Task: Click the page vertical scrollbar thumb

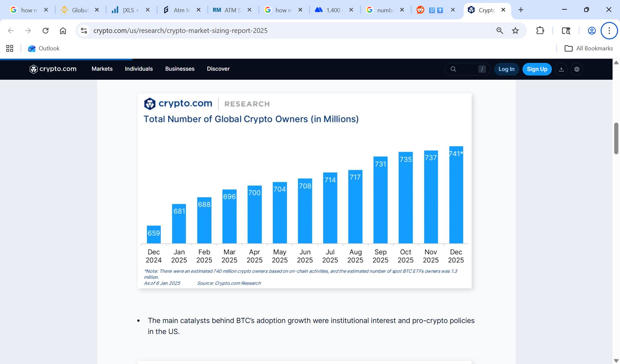Action: [616, 138]
